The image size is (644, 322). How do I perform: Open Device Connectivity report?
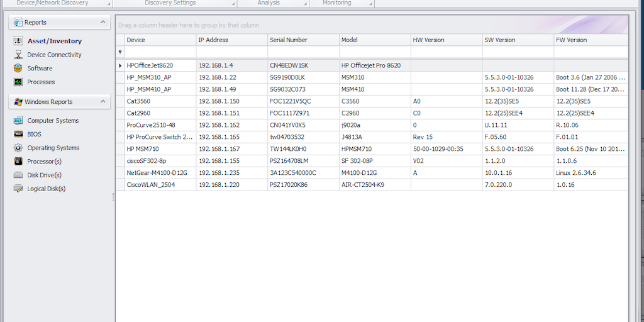click(x=54, y=55)
